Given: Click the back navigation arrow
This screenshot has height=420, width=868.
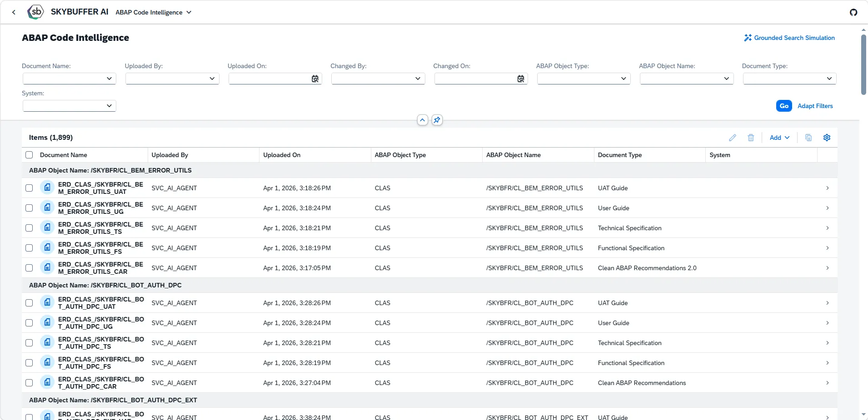Looking at the screenshot, I should coord(14,12).
